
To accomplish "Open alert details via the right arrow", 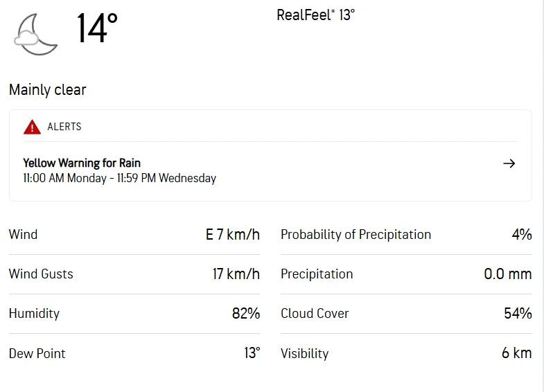I will pos(509,163).
